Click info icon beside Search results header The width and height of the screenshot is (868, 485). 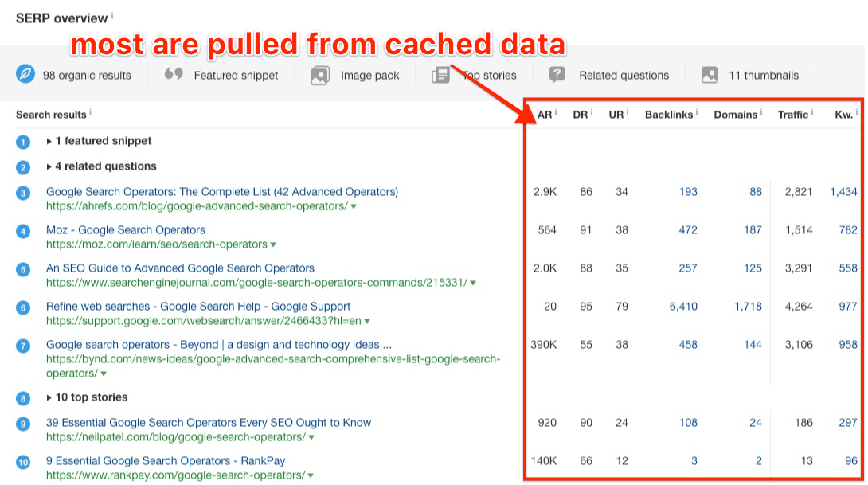click(90, 112)
